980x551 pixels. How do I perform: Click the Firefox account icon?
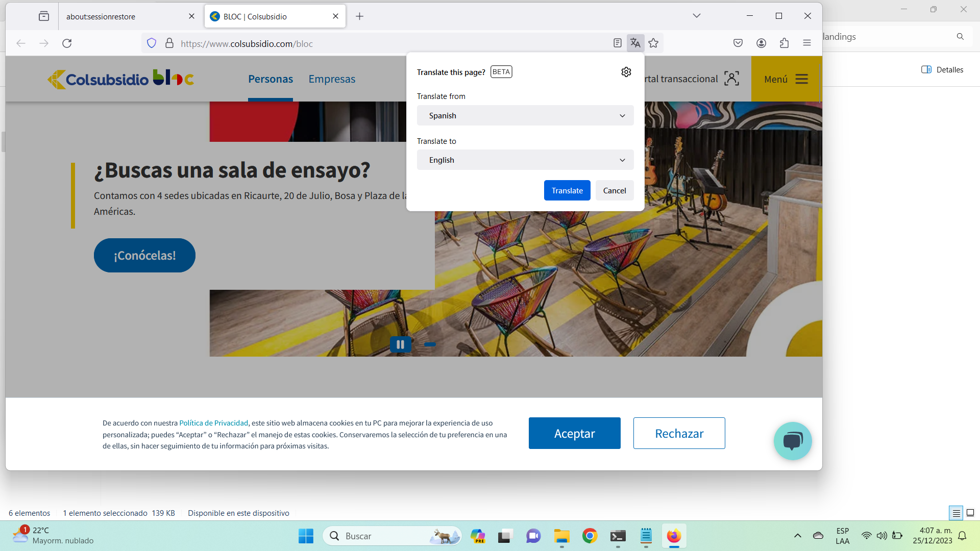[x=761, y=43]
